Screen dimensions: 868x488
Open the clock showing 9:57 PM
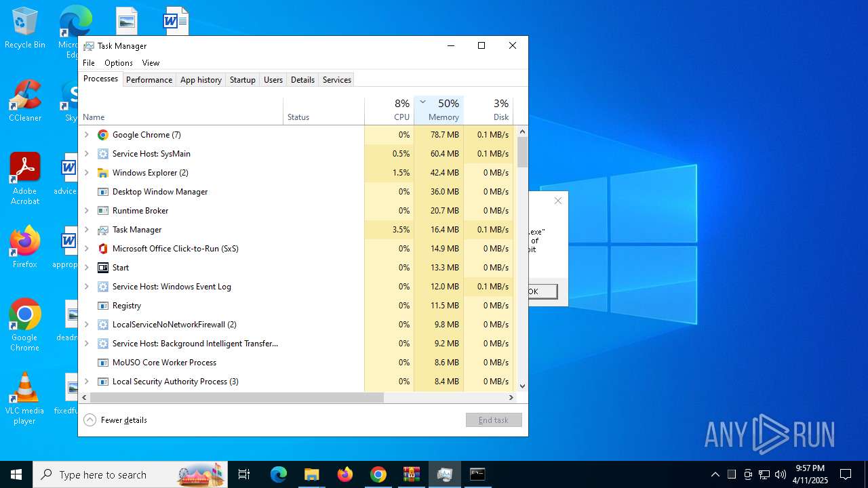click(810, 474)
